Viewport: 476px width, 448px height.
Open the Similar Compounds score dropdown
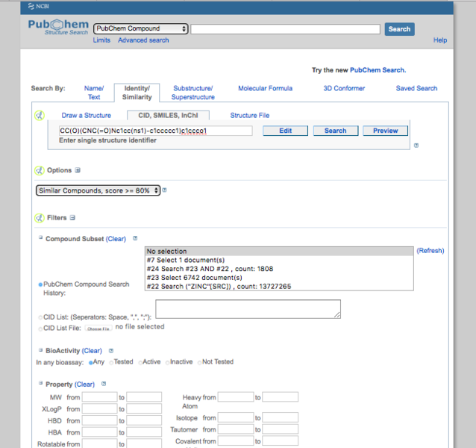[x=98, y=190]
